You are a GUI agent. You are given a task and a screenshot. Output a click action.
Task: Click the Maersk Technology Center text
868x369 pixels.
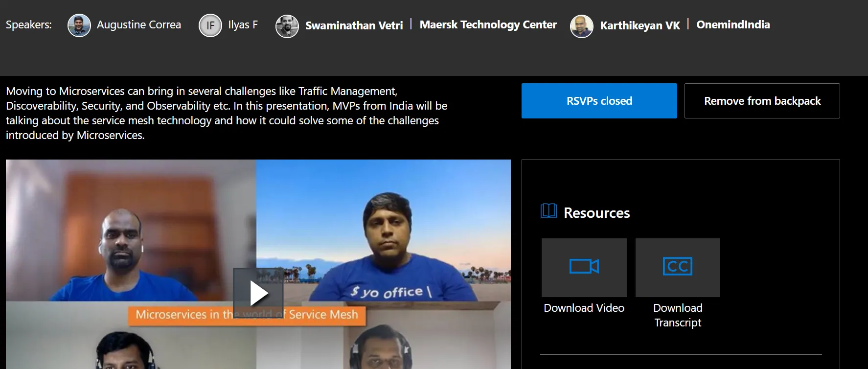[488, 25]
